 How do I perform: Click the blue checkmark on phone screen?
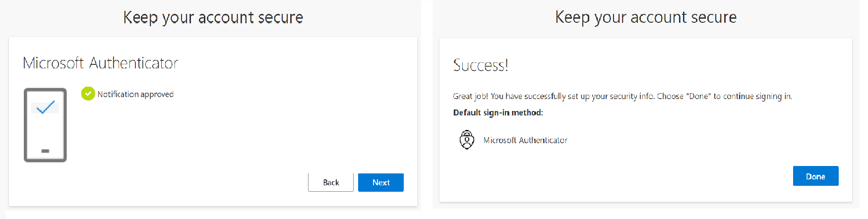pos(45,107)
